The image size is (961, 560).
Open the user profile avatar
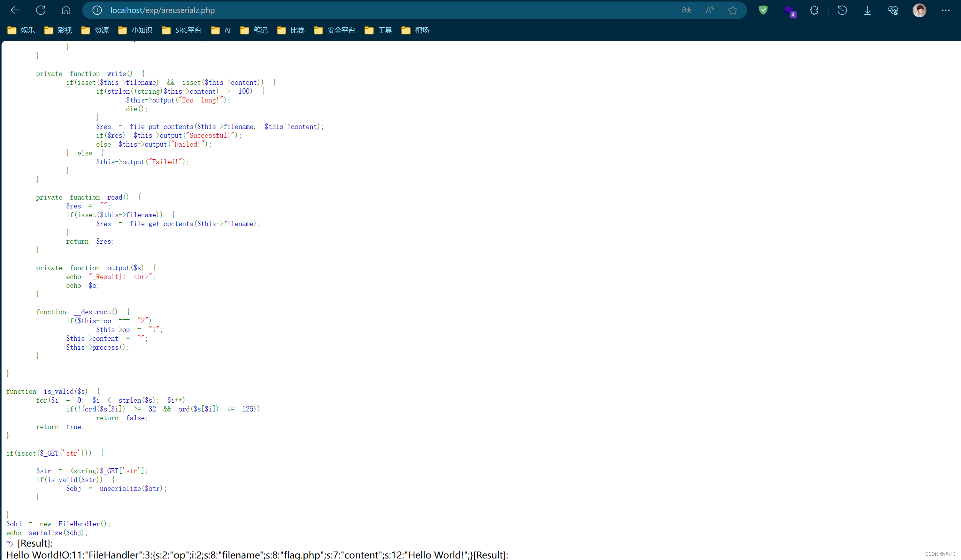(919, 10)
